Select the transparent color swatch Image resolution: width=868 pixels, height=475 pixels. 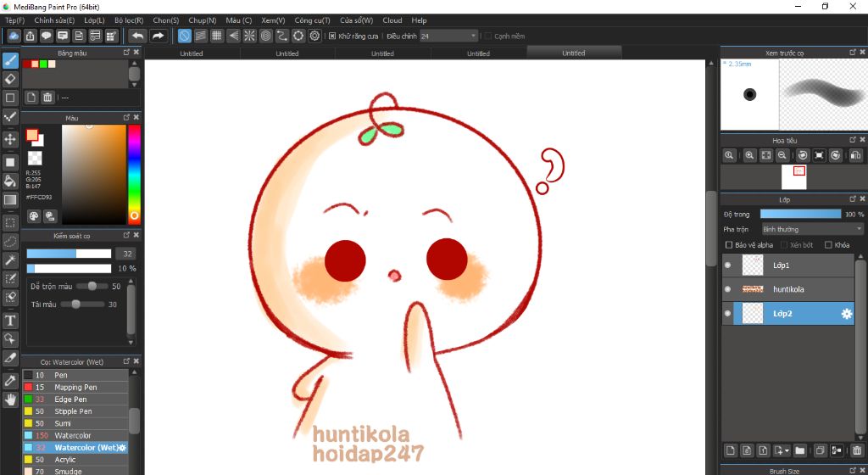(35, 159)
